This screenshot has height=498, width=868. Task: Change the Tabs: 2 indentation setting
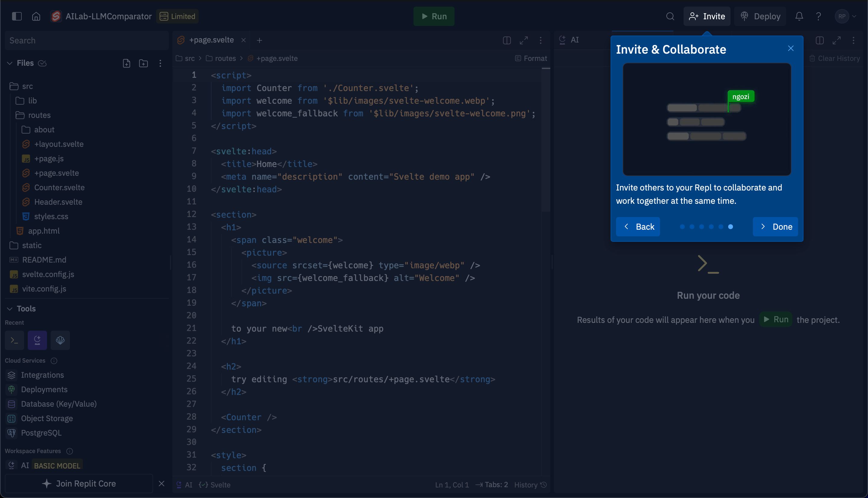492,485
